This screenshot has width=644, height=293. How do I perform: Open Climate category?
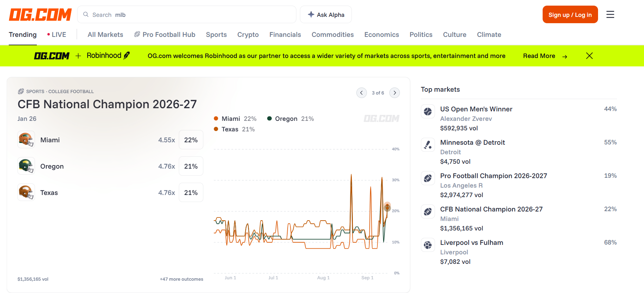click(489, 34)
